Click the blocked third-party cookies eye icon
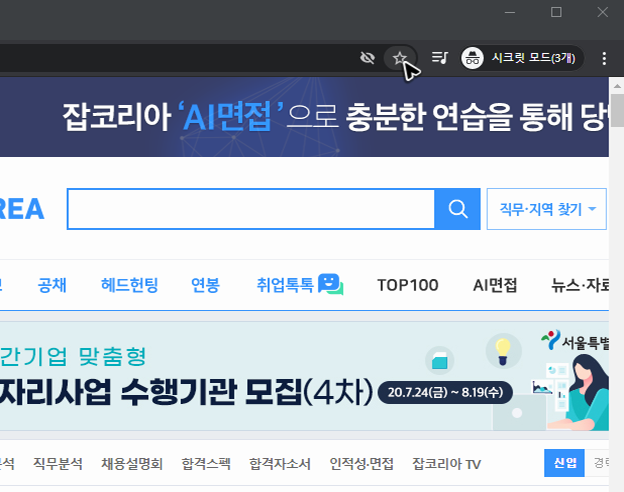The width and height of the screenshot is (624, 492). 367,58
